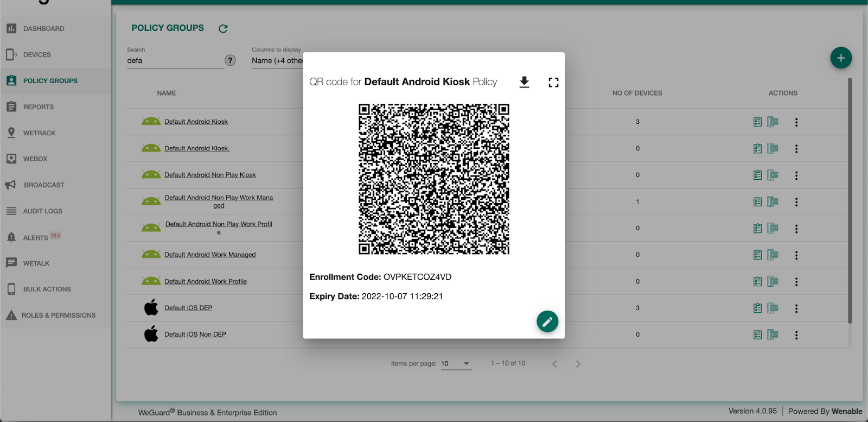Click the alerts count badge 313
This screenshot has width=868, height=422.
(55, 236)
